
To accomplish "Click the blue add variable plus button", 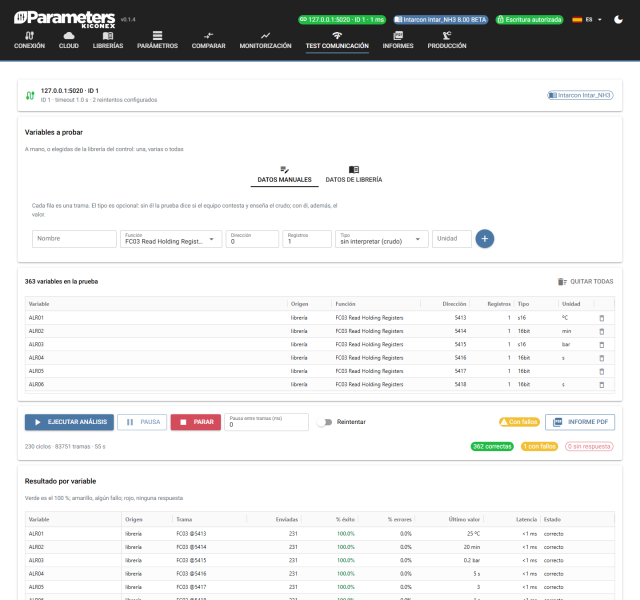I will coord(484,239).
